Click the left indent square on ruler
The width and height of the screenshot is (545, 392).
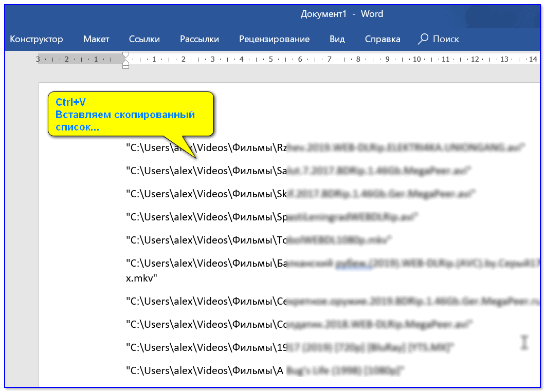125,66
